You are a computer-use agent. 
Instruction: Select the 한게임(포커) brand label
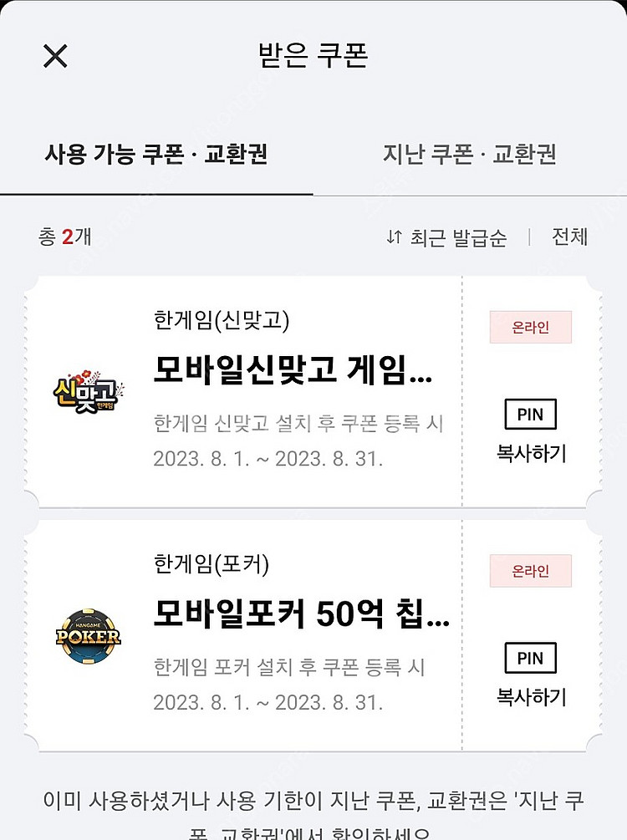[x=212, y=565]
